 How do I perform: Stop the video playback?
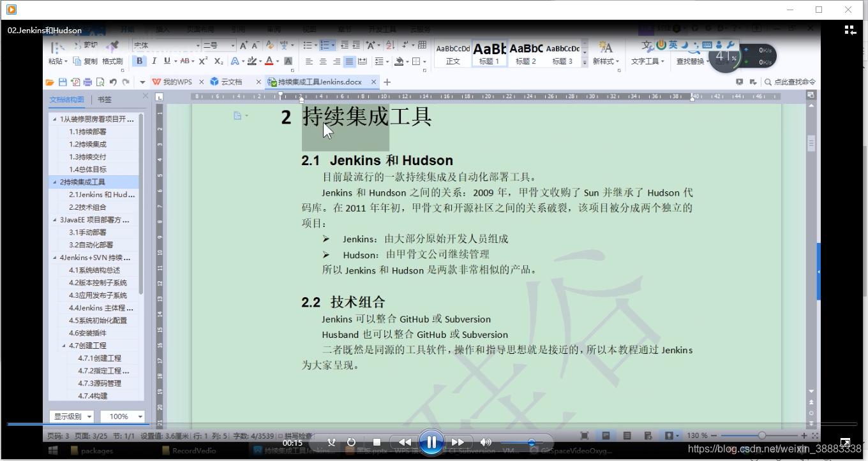tap(377, 442)
